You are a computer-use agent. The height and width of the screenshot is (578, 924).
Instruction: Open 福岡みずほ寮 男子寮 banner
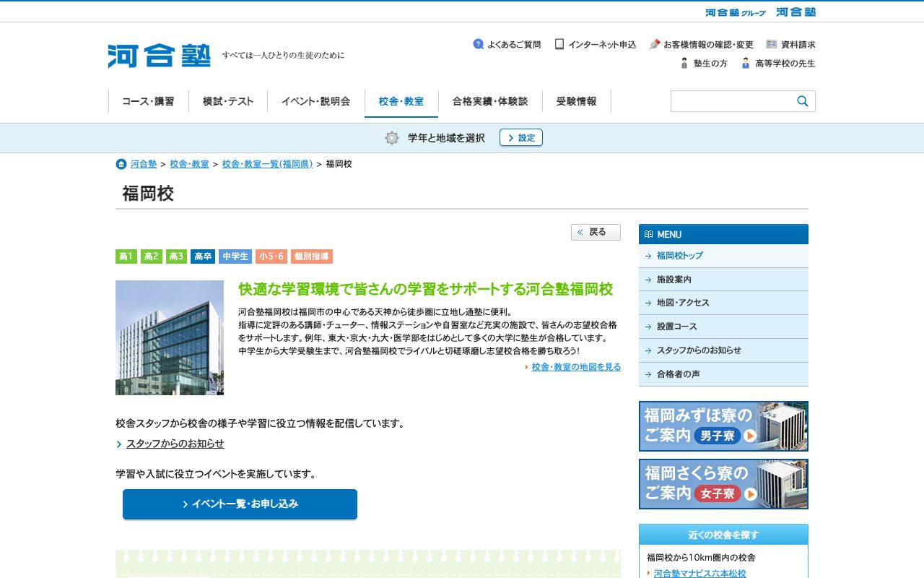(x=723, y=426)
